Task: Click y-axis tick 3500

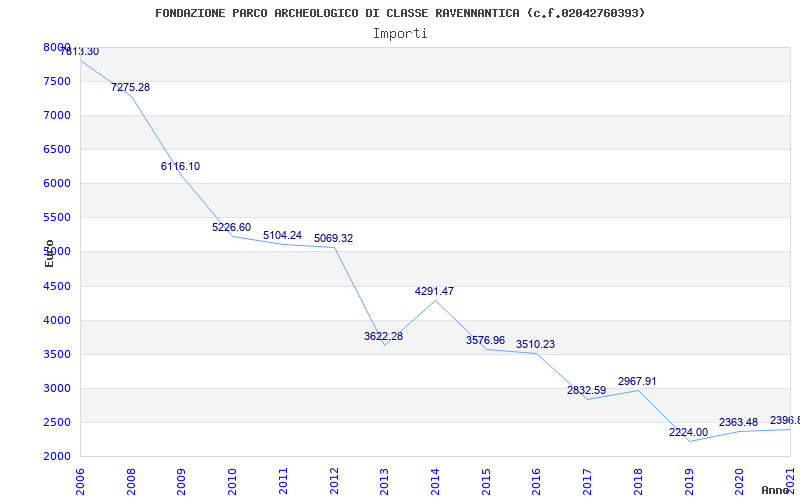Action: pos(57,355)
